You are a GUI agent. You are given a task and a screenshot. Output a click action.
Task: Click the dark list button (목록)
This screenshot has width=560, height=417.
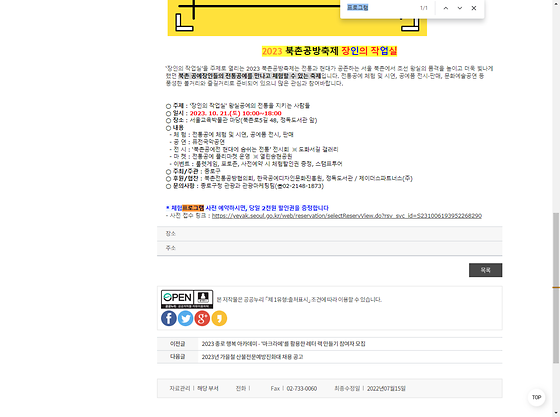click(x=485, y=270)
